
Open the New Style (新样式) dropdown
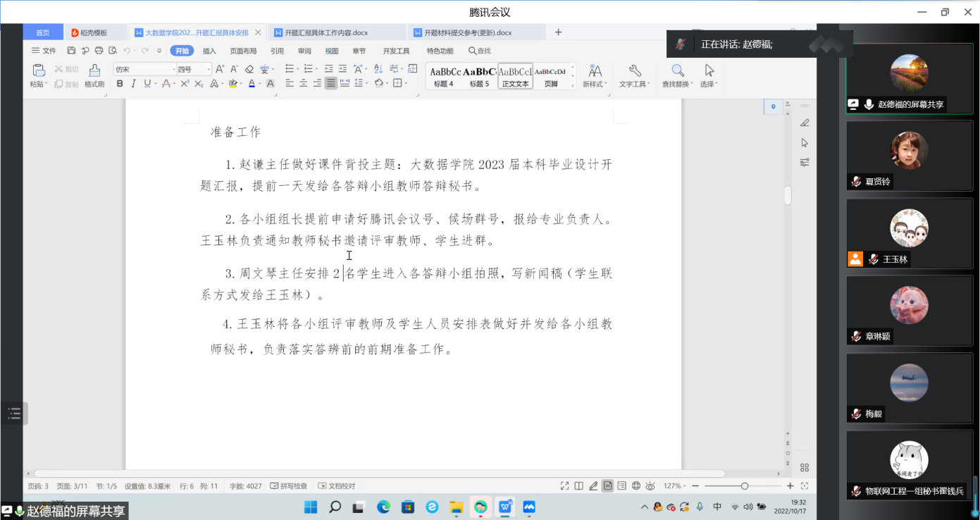[595, 76]
